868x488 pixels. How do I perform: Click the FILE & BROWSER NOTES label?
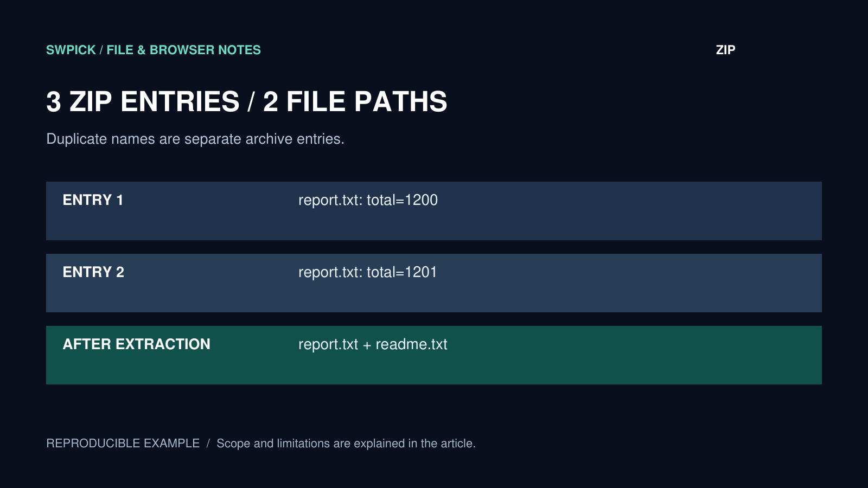tap(183, 50)
